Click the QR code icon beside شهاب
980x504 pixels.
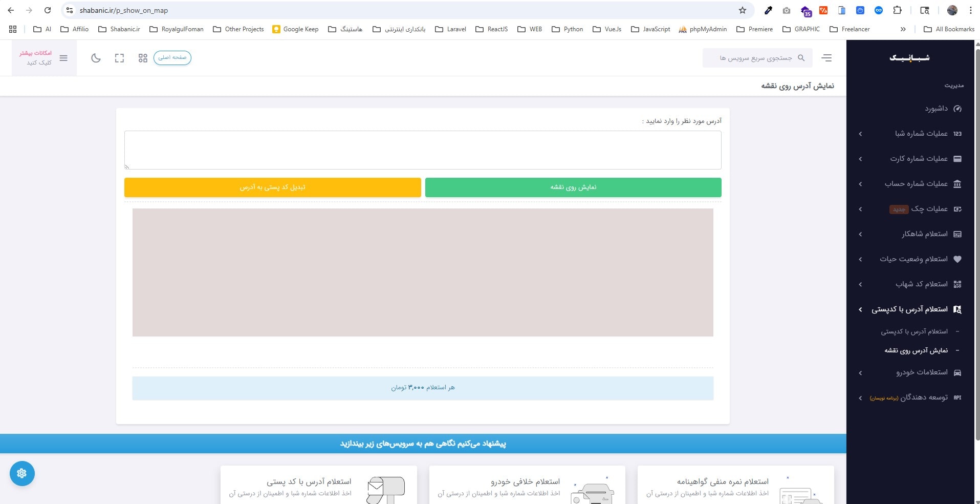coord(957,284)
